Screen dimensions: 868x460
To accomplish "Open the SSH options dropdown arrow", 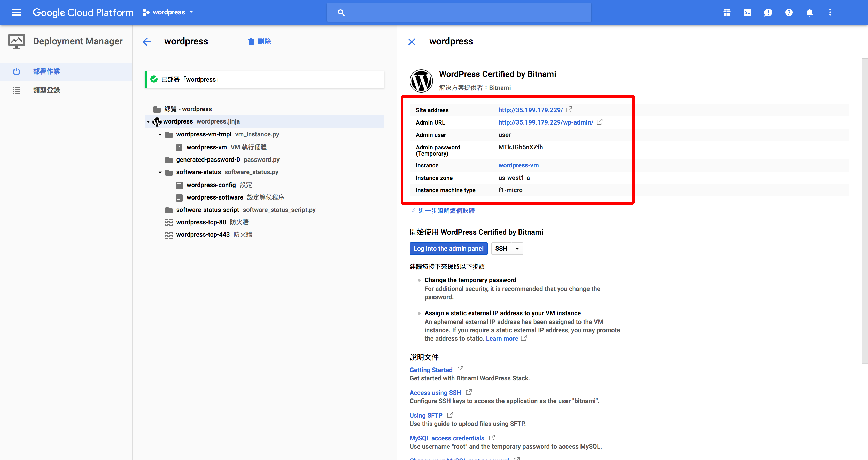I will click(x=517, y=249).
